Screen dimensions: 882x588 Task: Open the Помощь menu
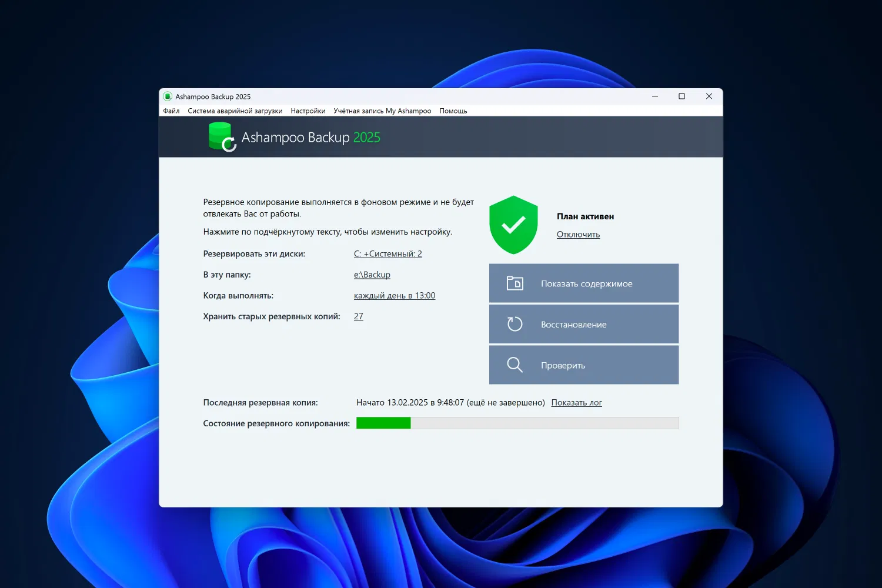coord(453,111)
